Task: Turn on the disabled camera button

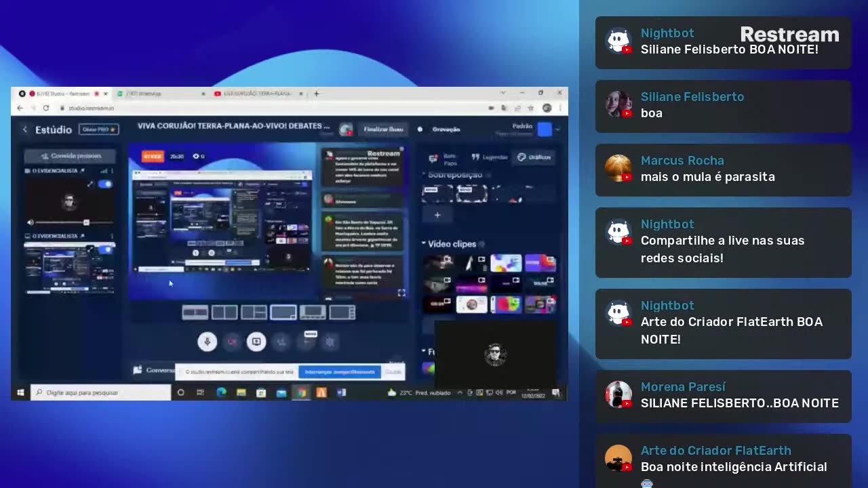Action: (231, 342)
